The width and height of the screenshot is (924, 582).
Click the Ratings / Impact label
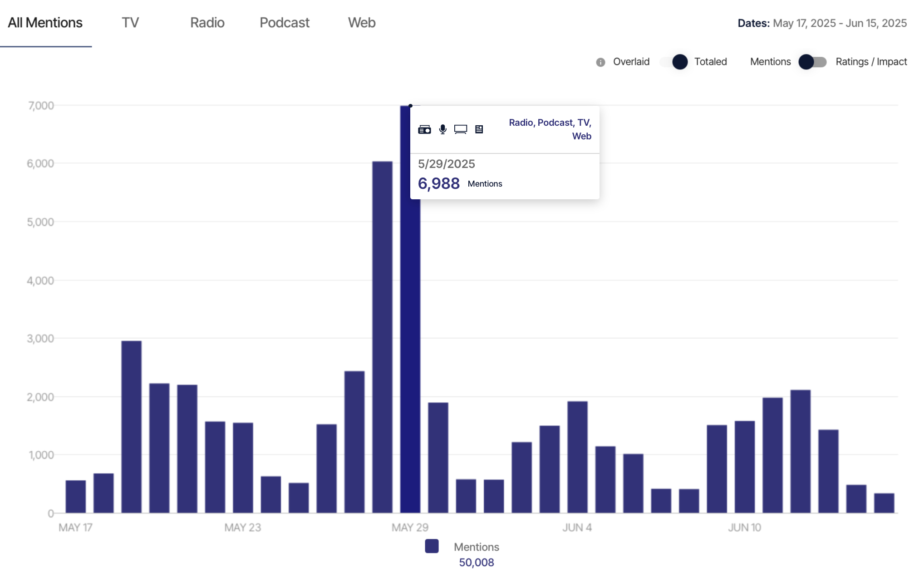click(x=871, y=62)
